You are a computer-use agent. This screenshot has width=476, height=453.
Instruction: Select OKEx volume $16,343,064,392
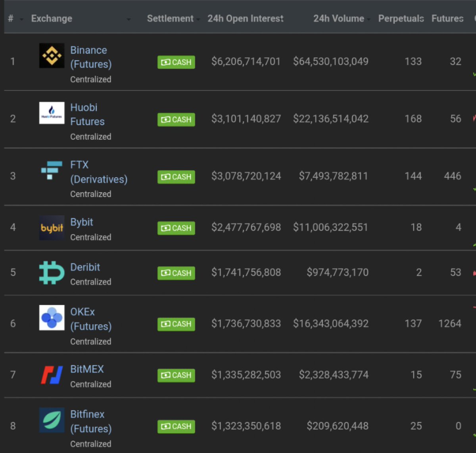(x=331, y=323)
